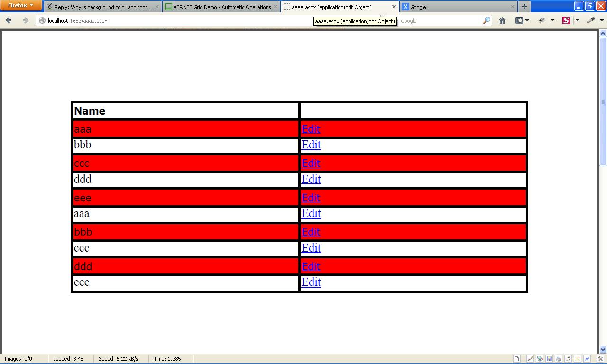
Task: Click the pink S extension icon in toolbar
Action: click(x=566, y=21)
